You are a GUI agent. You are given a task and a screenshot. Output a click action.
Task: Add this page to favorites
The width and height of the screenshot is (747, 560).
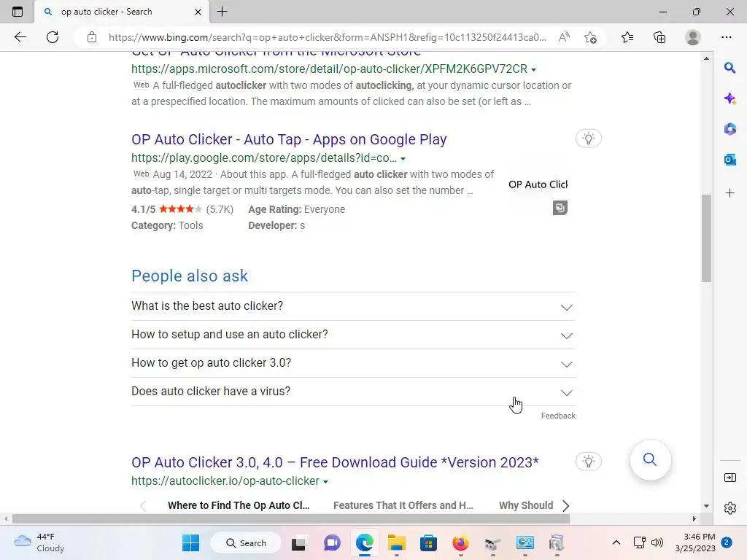(590, 37)
